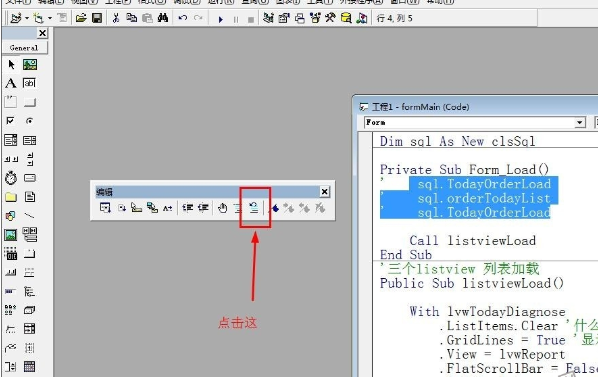Image resolution: width=598 pixels, height=377 pixels.
Task: Click the Undo arrow icon
Action: pos(183,18)
